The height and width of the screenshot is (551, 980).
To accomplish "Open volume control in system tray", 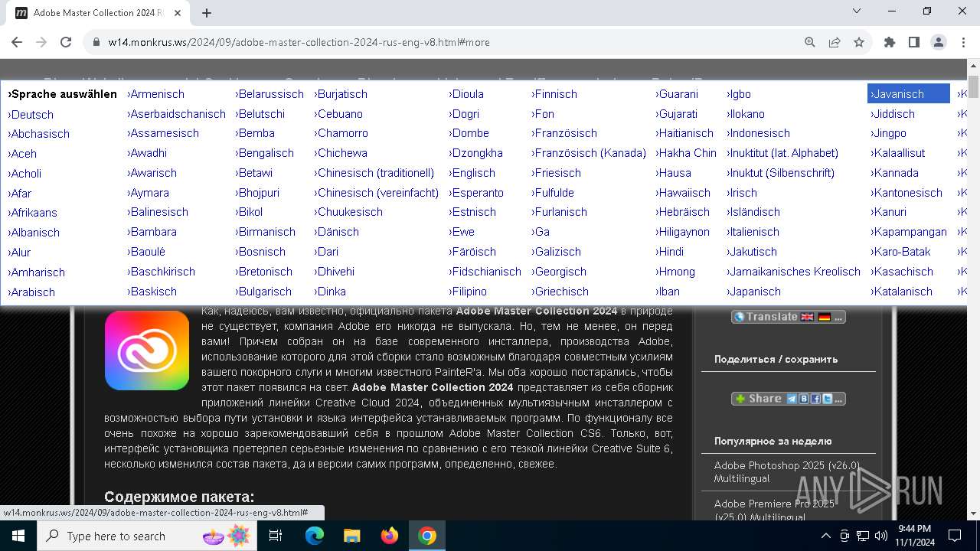I will (881, 536).
